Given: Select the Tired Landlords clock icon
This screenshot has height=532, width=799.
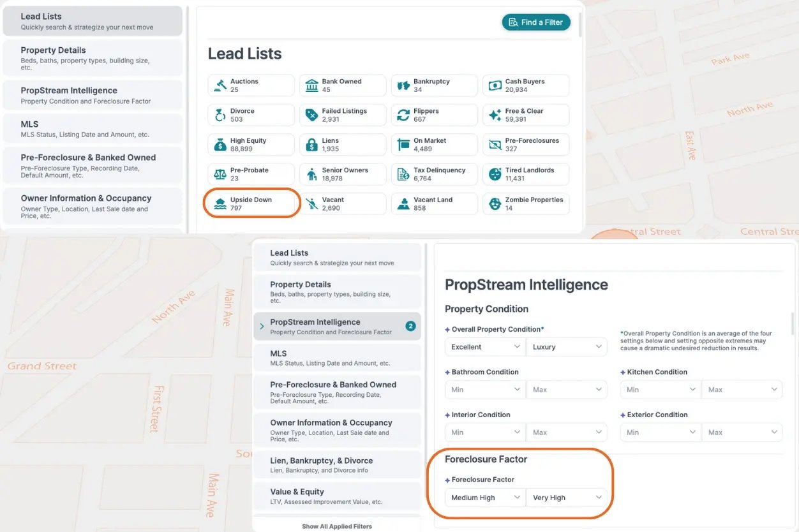Looking at the screenshot, I should coord(495,173).
